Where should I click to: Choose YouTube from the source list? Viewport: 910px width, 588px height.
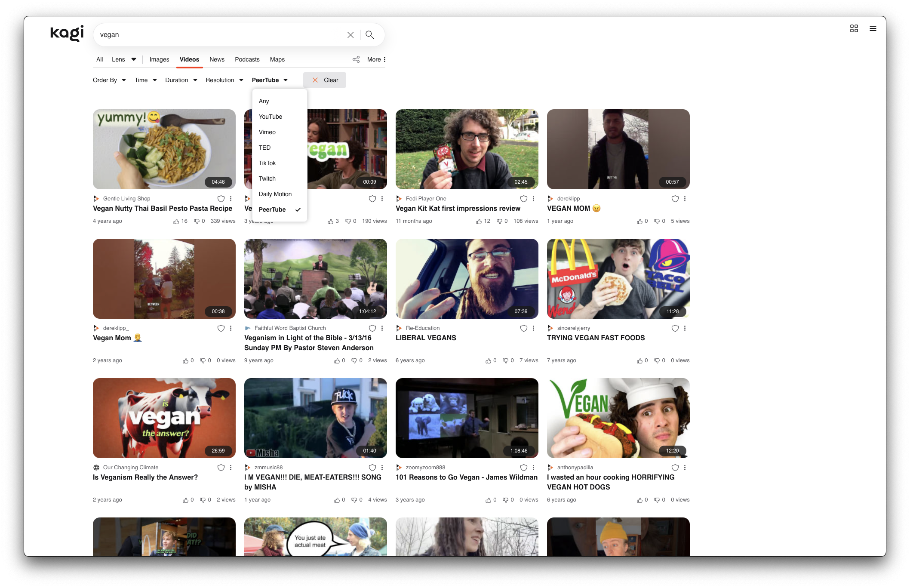[x=271, y=117]
